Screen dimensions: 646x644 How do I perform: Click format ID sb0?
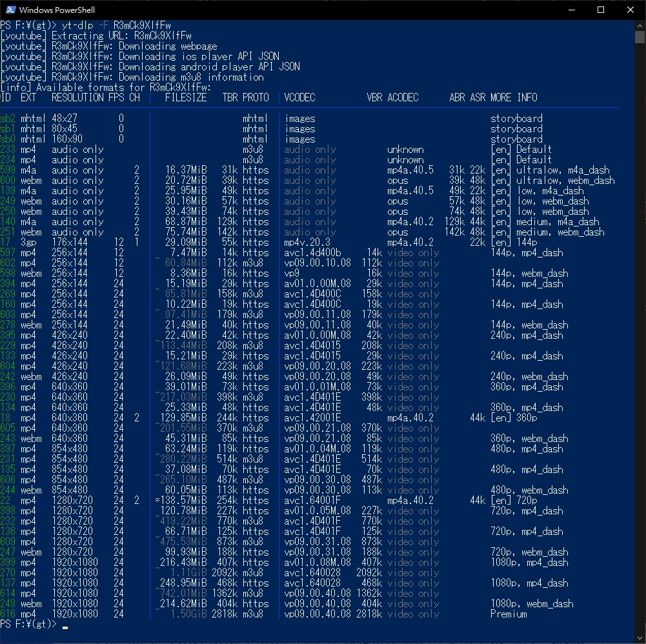click(8, 139)
